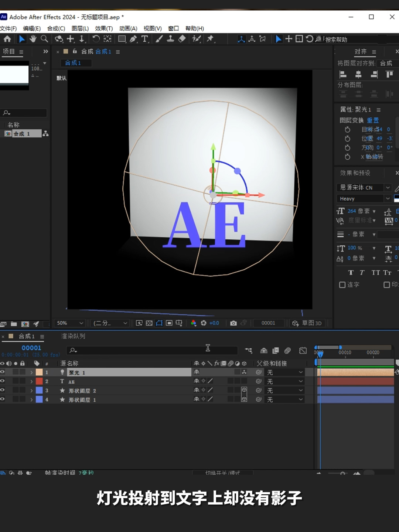
Task: Align layers to left edge
Action: point(343,74)
